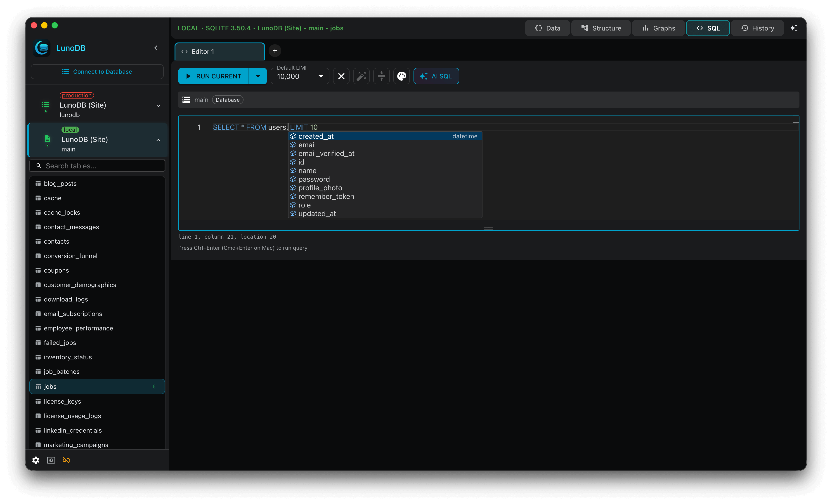
Task: Clear the editor with the X icon
Action: [341, 76]
